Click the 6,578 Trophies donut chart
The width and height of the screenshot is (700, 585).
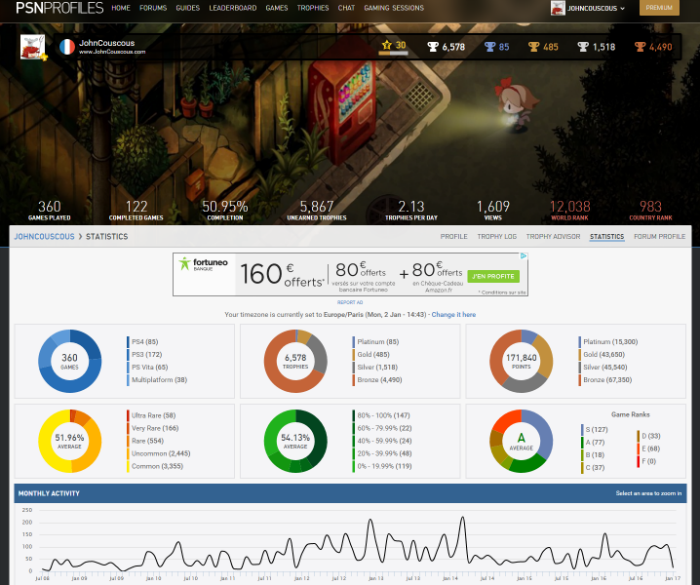click(x=296, y=361)
